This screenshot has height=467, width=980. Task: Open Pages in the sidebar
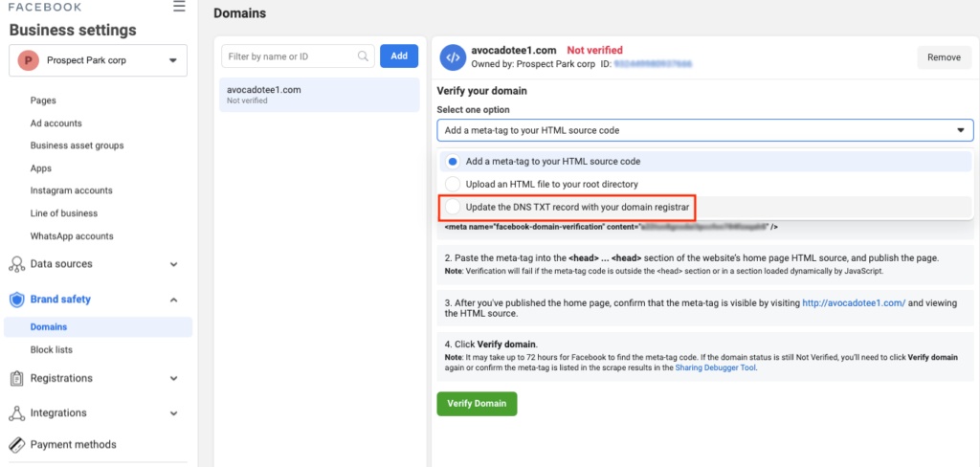pyautogui.click(x=43, y=100)
